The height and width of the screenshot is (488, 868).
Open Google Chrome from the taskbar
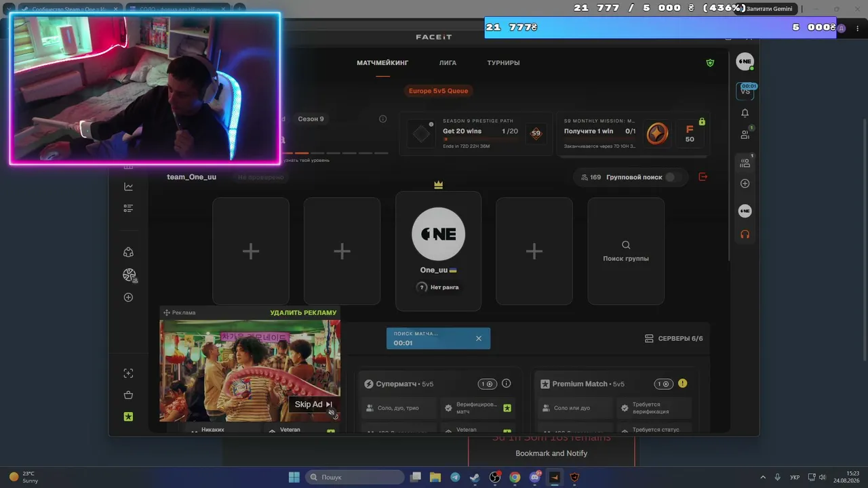pyautogui.click(x=515, y=477)
